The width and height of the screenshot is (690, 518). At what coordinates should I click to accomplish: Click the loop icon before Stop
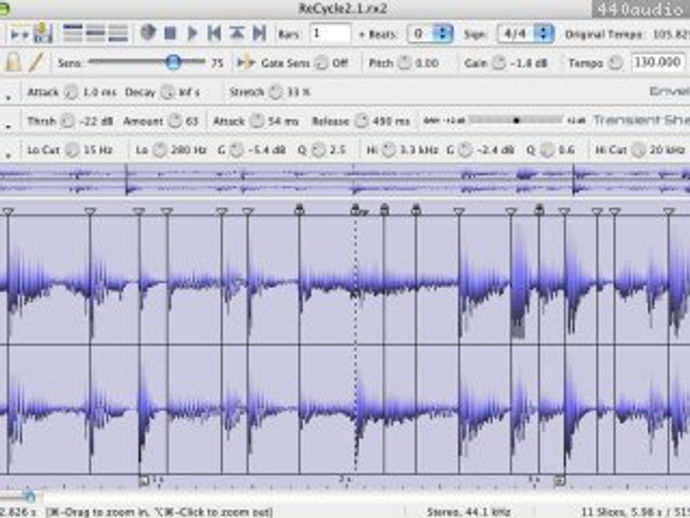(148, 33)
